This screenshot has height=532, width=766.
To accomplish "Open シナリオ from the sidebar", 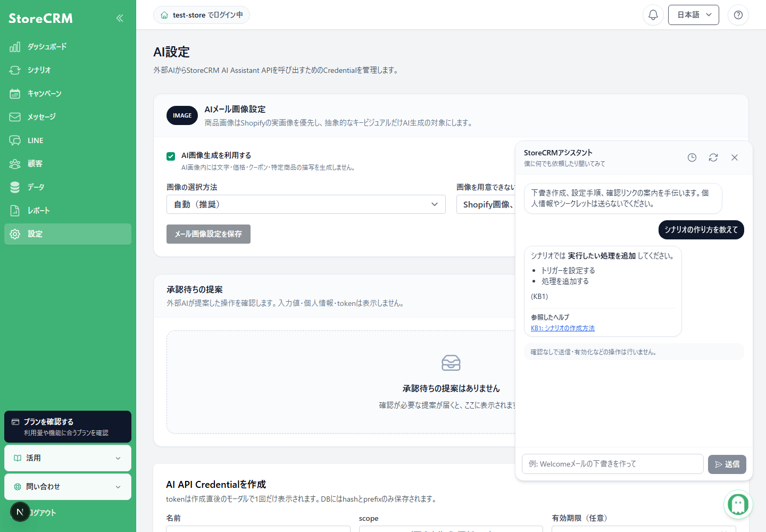I will [68, 70].
